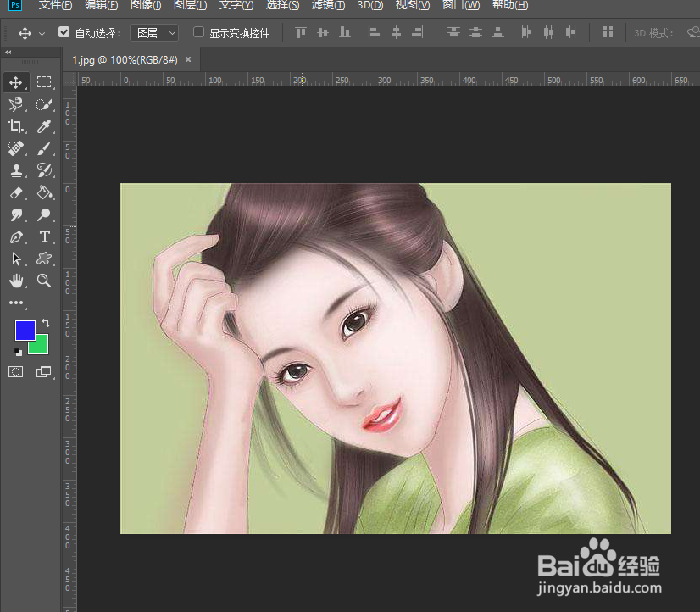Open the green background color picker
This screenshot has height=612, width=700.
point(42,348)
